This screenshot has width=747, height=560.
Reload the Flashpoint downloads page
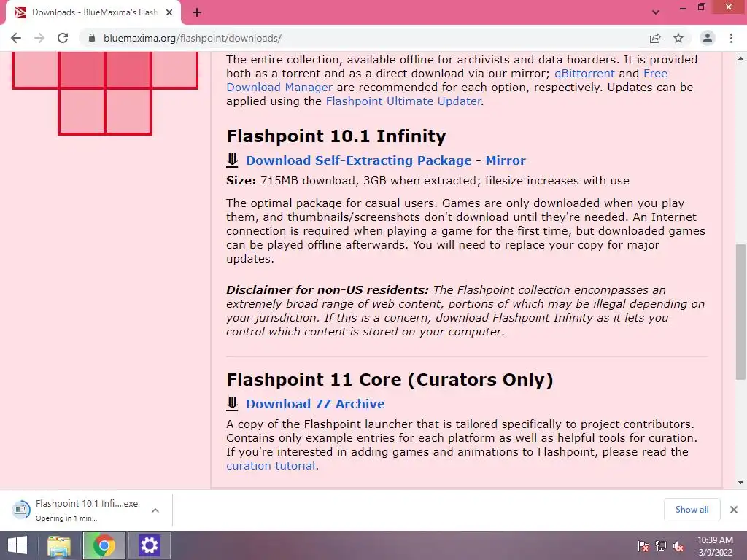[63, 38]
